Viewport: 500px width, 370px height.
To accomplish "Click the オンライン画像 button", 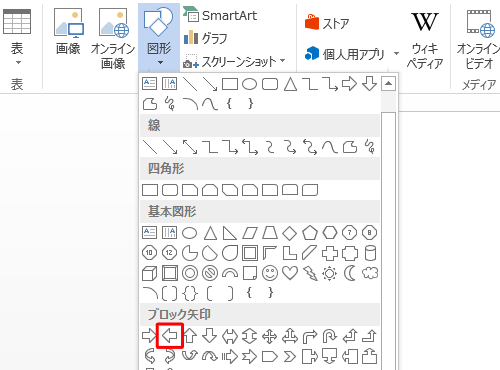I will tap(113, 38).
